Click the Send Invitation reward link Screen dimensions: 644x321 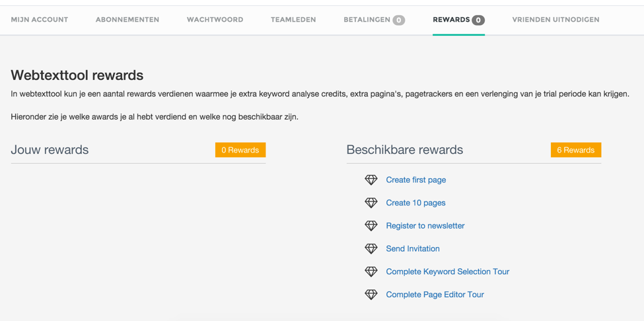(413, 249)
